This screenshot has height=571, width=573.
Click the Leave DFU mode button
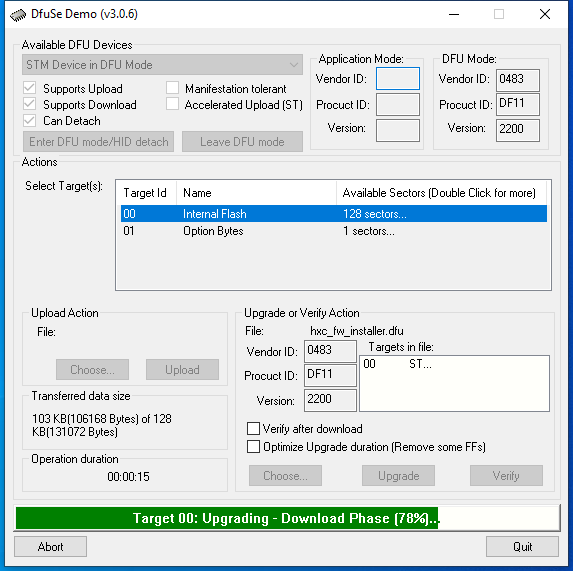click(x=242, y=141)
